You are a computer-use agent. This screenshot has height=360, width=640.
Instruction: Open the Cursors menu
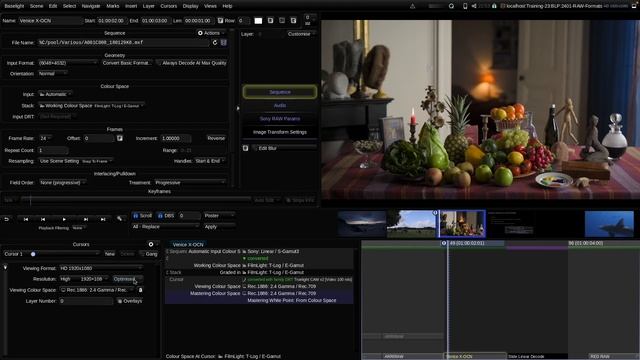[x=169, y=6]
